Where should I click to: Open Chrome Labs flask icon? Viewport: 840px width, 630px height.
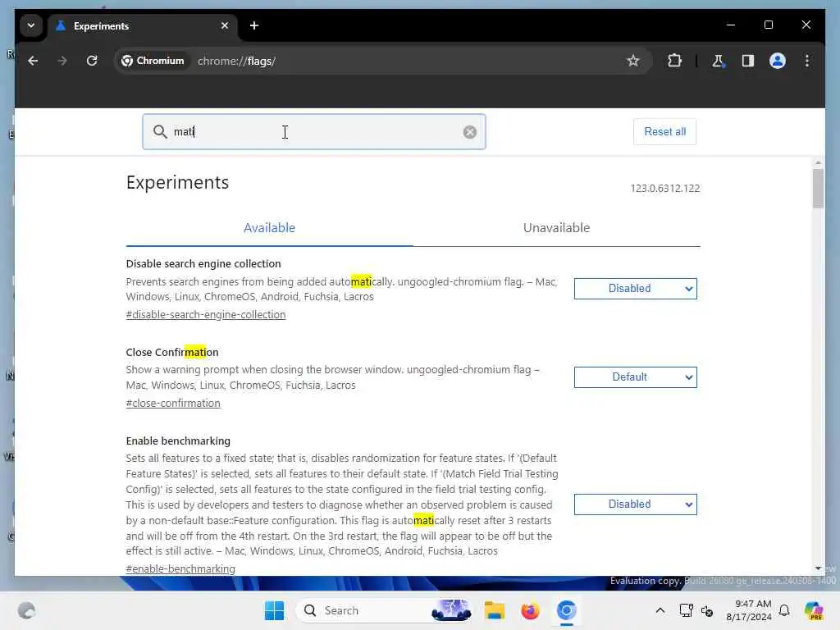pos(718,61)
